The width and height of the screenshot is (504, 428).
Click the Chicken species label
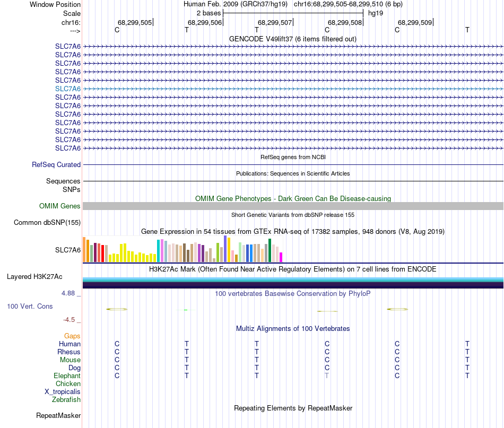click(68, 383)
